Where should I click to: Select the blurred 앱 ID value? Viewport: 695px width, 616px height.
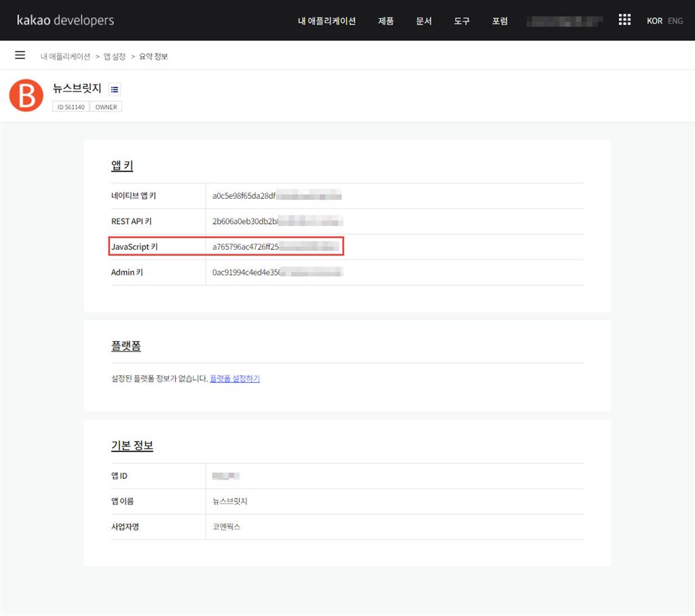point(225,476)
